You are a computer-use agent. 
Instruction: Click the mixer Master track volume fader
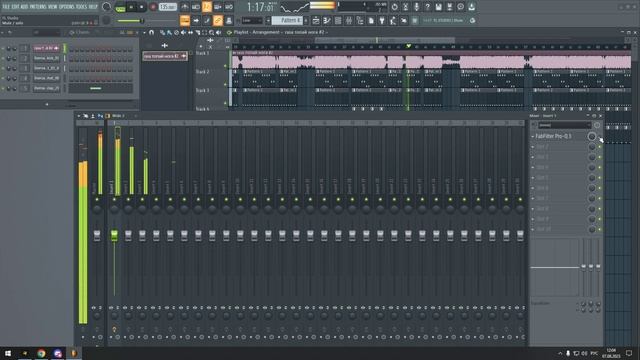[x=97, y=235]
